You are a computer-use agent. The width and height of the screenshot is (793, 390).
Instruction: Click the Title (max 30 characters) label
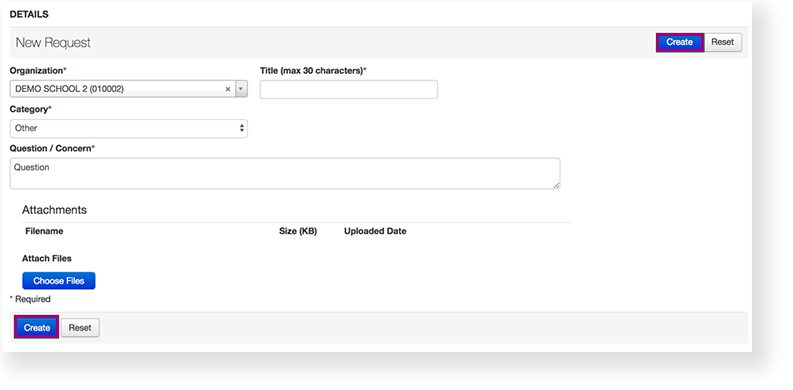(x=313, y=71)
